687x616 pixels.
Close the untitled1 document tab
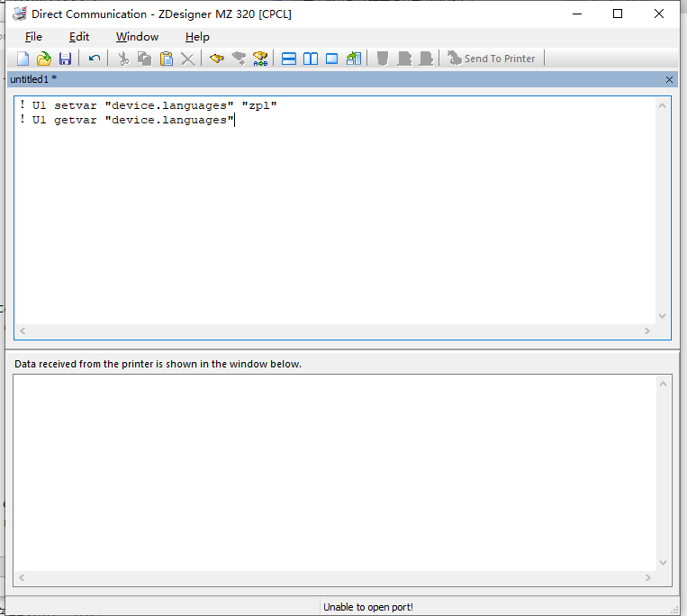pos(669,80)
